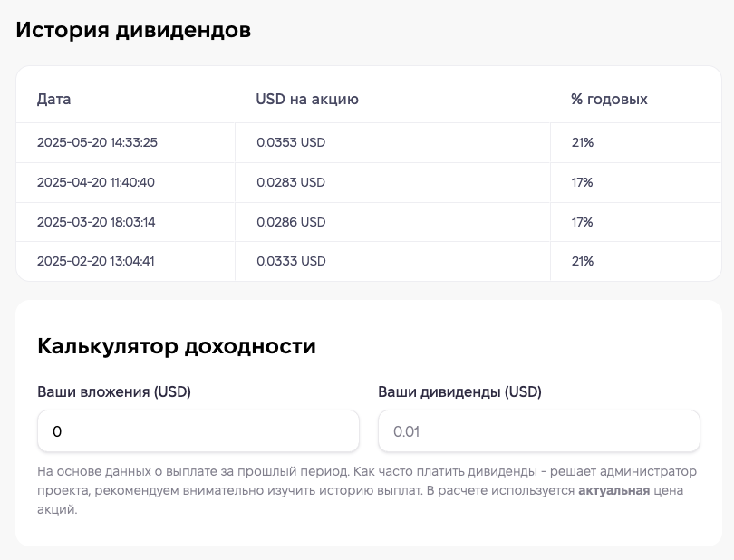Select the date 2025-02-20 13:04:41 cell

pyautogui.click(x=97, y=261)
